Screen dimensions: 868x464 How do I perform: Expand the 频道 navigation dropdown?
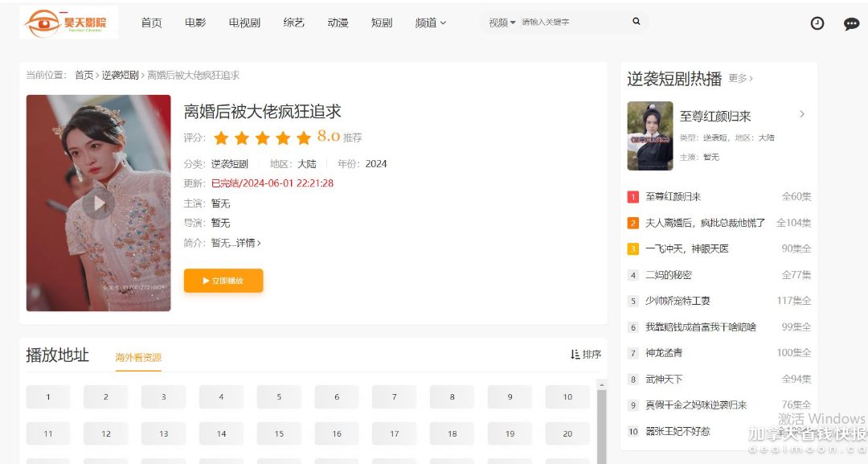tap(430, 23)
